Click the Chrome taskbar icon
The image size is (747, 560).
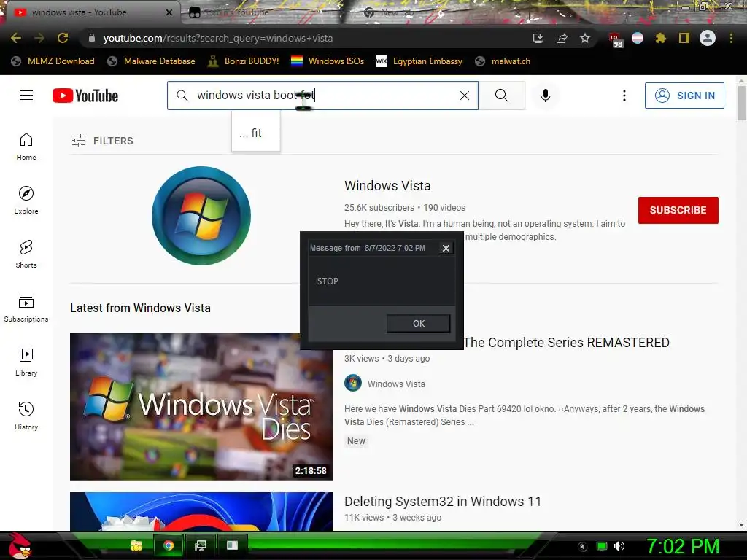[169, 545]
